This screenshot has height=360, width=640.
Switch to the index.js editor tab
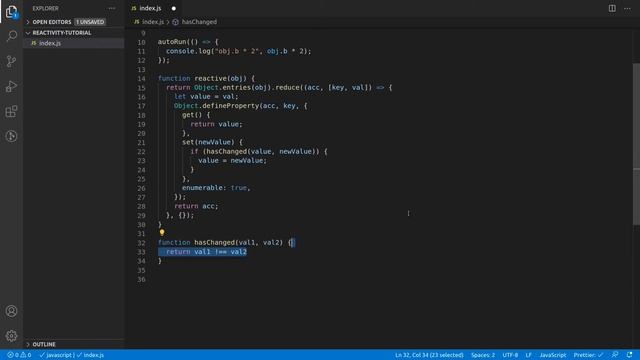pyautogui.click(x=150, y=8)
